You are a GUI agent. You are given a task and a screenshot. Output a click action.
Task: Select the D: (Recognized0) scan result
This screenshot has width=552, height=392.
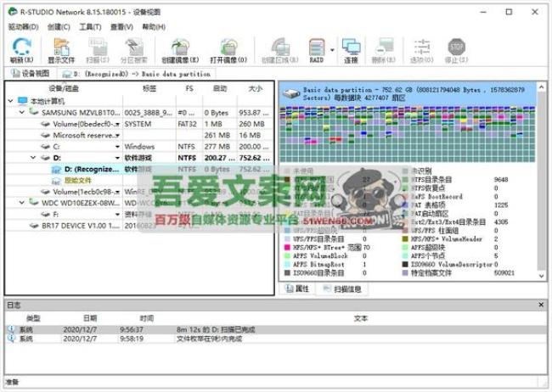click(139, 169)
